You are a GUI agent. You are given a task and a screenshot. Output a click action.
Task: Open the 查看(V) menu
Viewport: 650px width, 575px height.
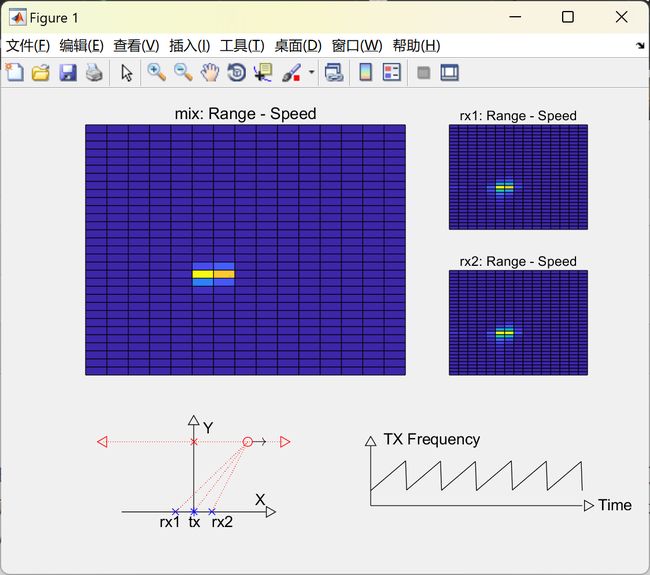point(136,46)
